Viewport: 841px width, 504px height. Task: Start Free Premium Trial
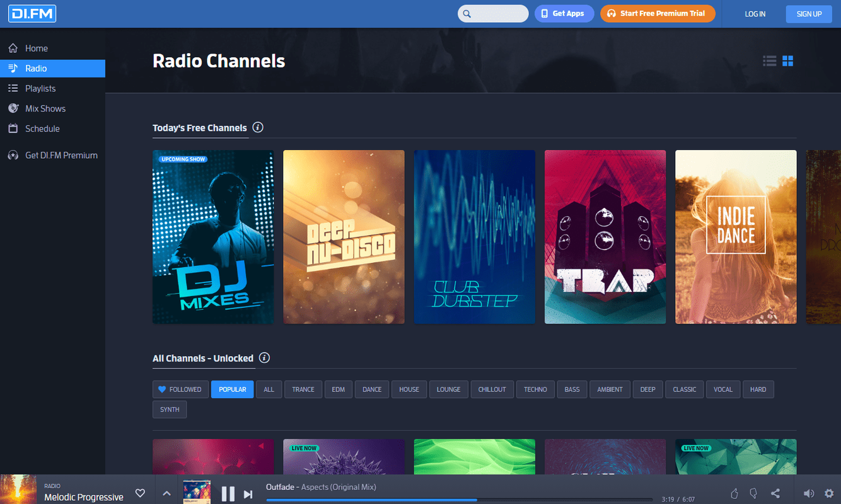[658, 13]
